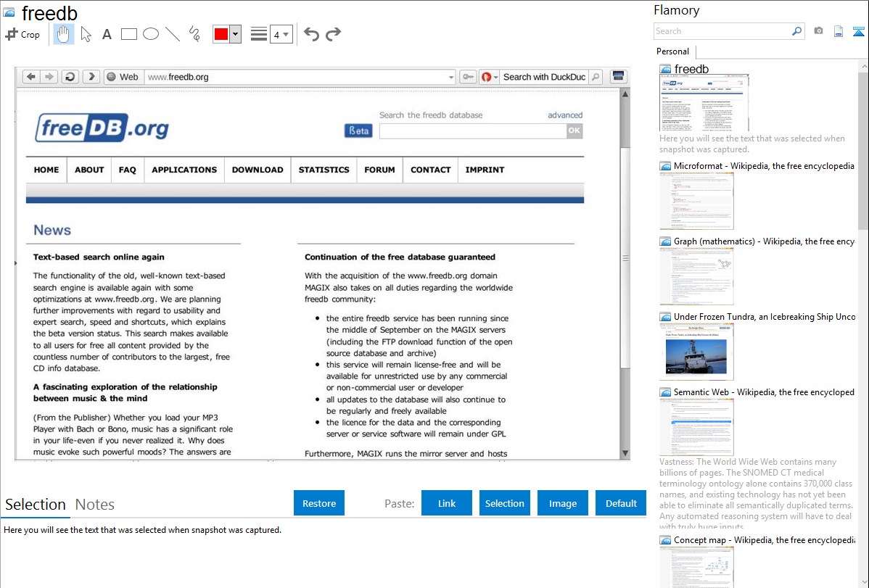Click the webpage scrollbar down arrow

point(625,452)
